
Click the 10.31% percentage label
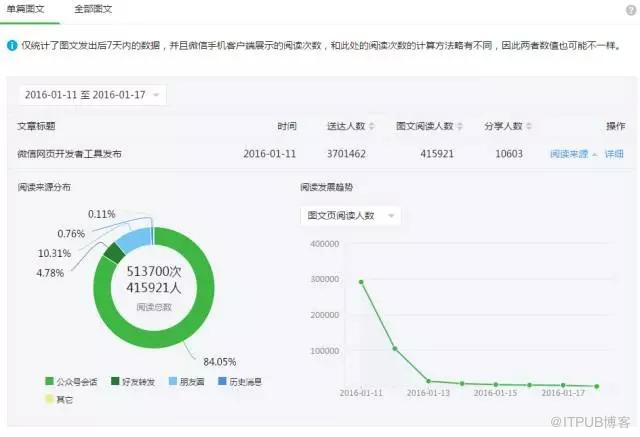[x=54, y=253]
